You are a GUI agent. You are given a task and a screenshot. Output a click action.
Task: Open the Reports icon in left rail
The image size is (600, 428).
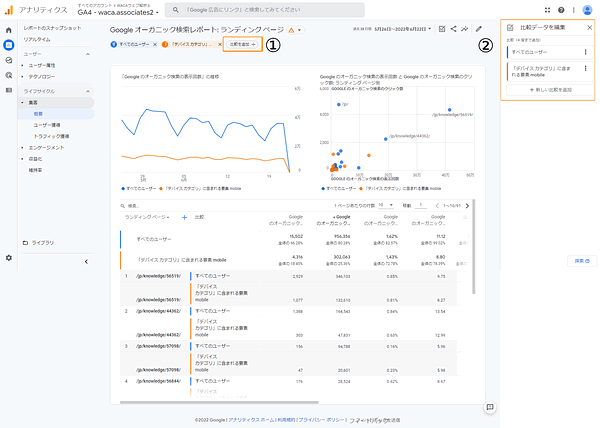(8, 45)
